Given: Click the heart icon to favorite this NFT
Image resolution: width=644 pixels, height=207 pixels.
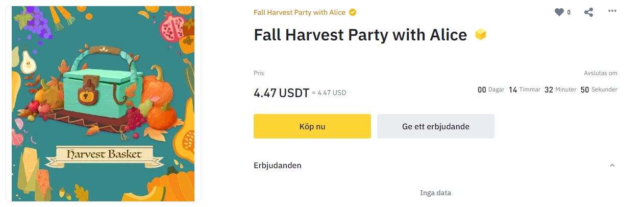Looking at the screenshot, I should coord(559,12).
